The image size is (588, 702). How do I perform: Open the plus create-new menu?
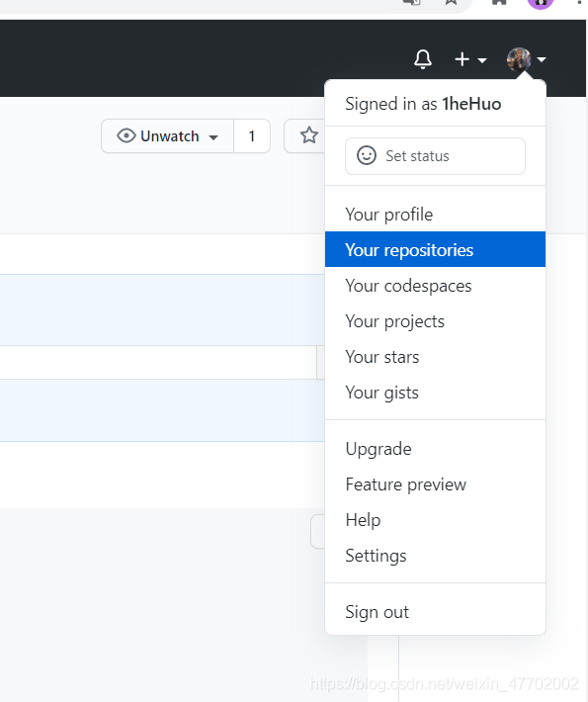[469, 59]
